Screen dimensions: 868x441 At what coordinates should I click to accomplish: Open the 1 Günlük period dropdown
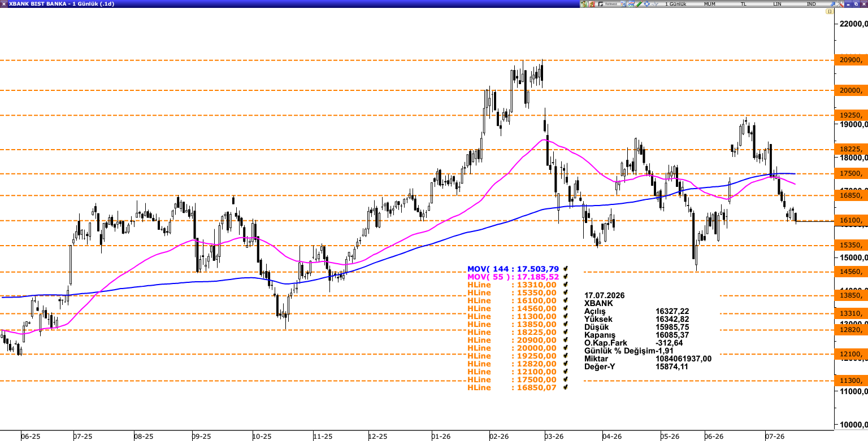point(676,4)
